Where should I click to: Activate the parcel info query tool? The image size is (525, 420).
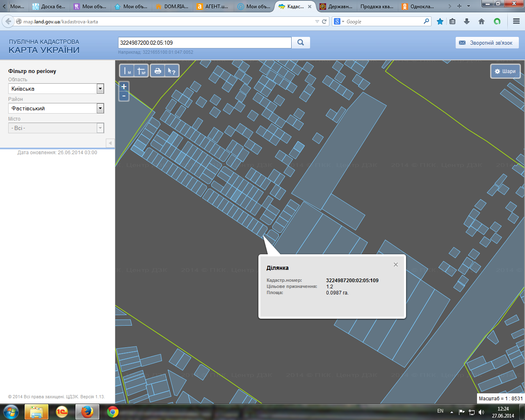point(171,71)
